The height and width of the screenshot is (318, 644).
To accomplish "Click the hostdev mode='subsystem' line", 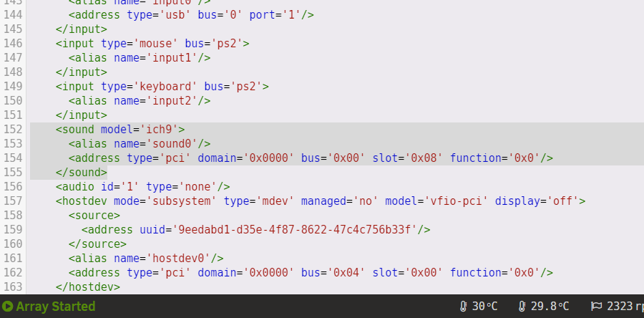I will click(x=321, y=201).
